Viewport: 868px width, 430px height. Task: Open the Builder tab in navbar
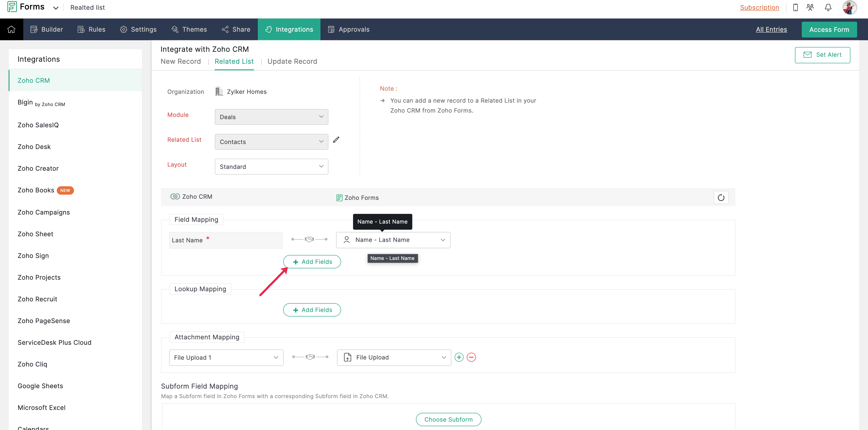(47, 29)
